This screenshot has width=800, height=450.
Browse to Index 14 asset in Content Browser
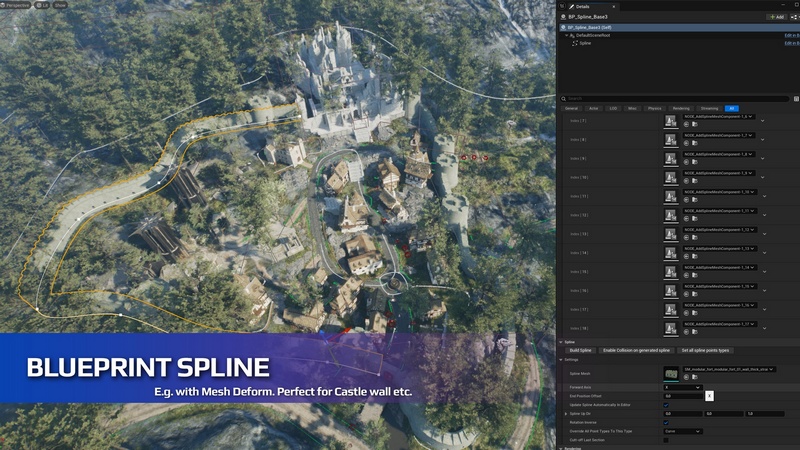(x=694, y=257)
